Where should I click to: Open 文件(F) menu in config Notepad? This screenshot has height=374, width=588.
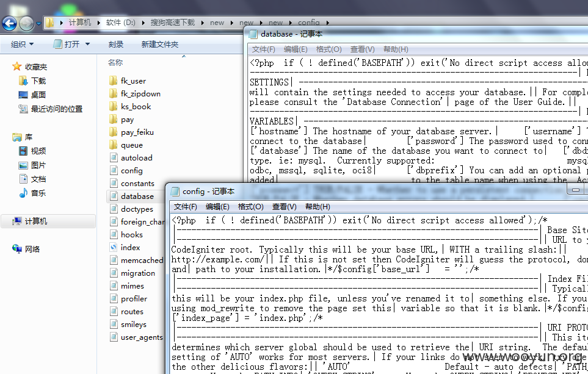185,207
